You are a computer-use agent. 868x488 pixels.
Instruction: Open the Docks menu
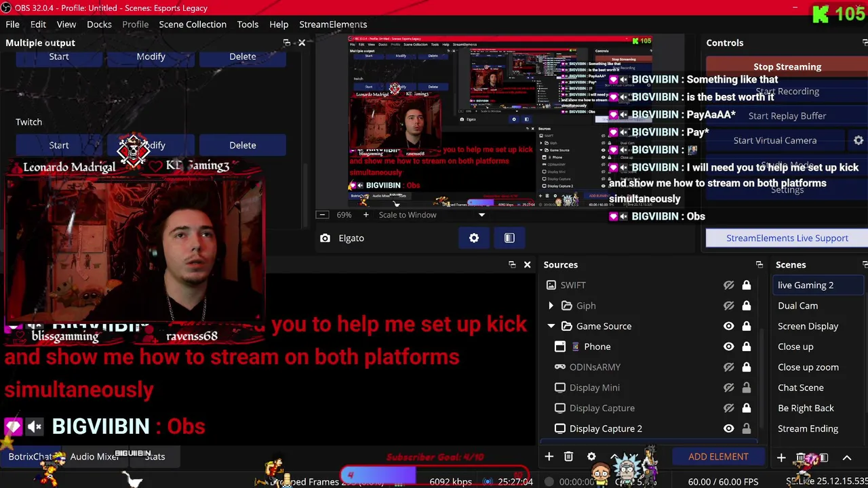click(99, 24)
